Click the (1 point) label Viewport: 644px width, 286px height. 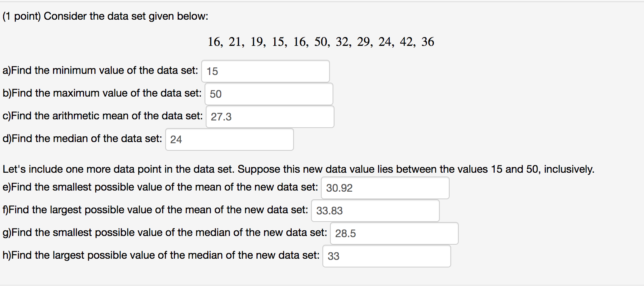(x=23, y=16)
